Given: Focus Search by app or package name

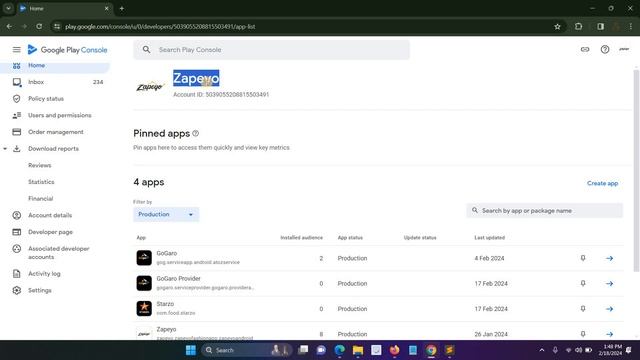Looking at the screenshot, I should pos(544,211).
